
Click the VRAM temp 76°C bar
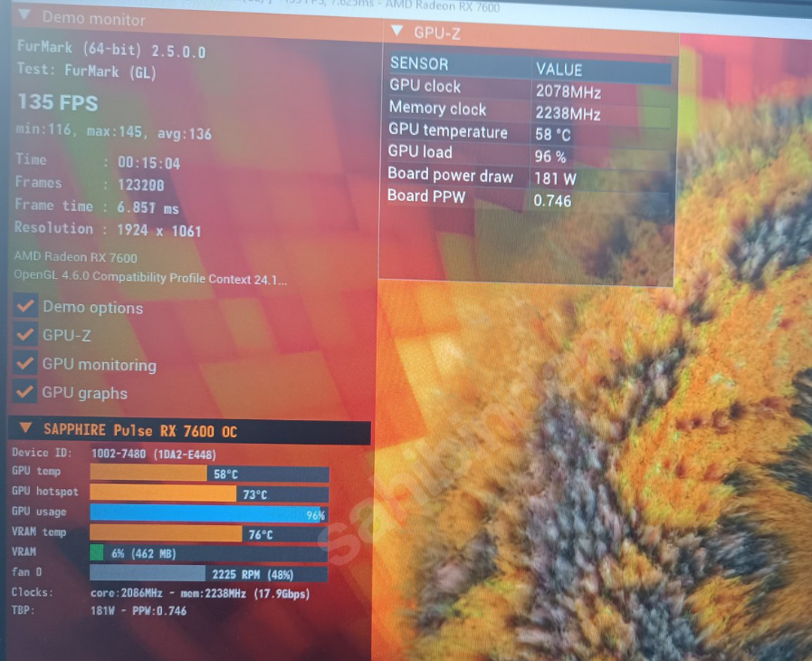[209, 533]
